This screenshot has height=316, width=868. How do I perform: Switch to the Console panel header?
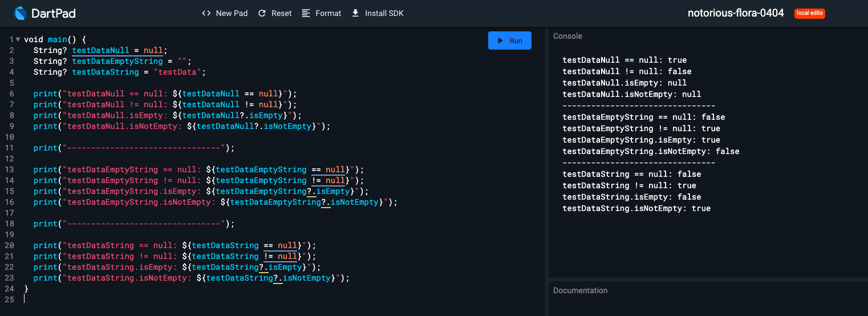tap(567, 36)
